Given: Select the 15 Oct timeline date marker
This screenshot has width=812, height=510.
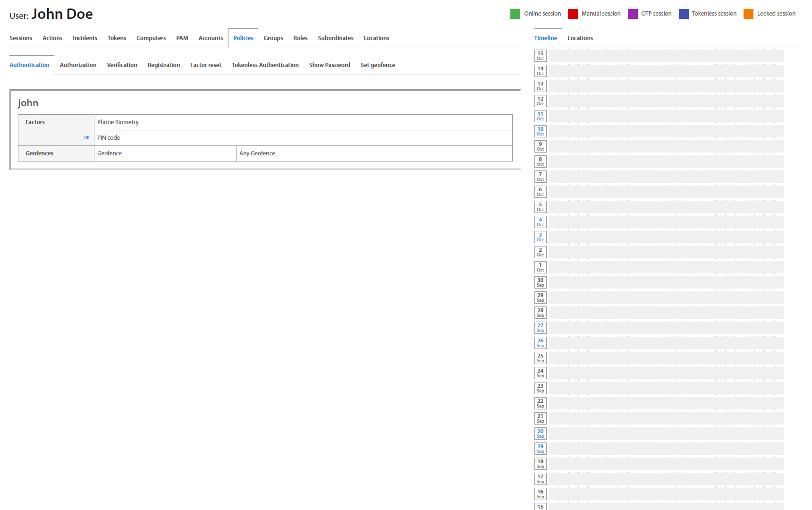Looking at the screenshot, I should (540, 56).
